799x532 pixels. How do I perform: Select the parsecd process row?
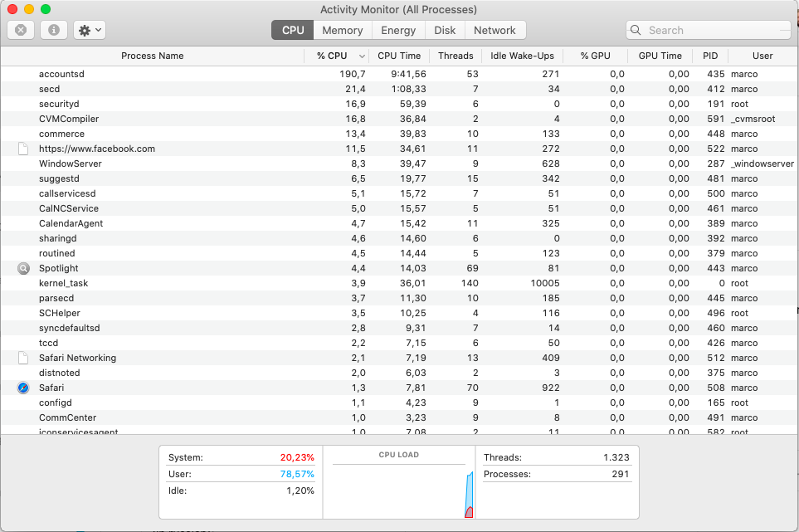click(x=399, y=298)
